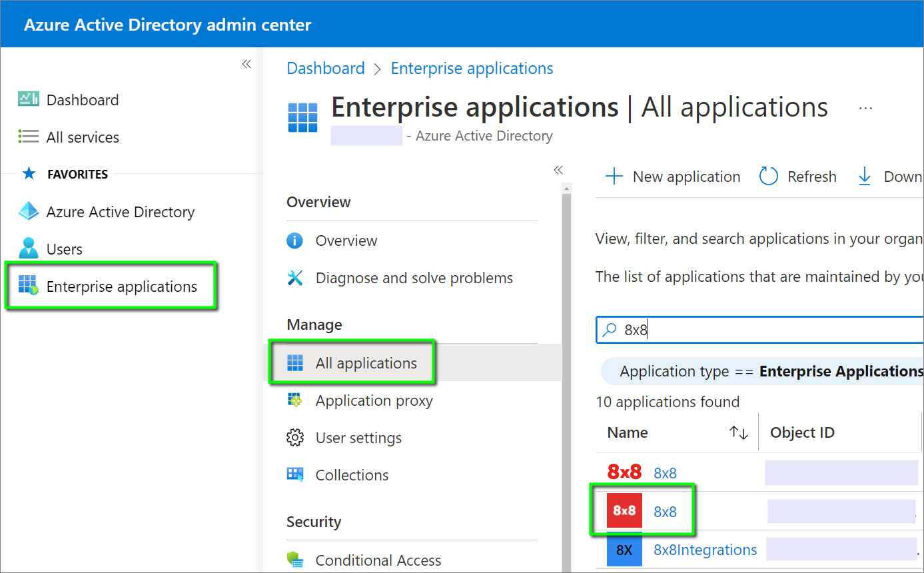This screenshot has height=573, width=924.
Task: Collapse the left sidebar with double chevron
Action: click(x=246, y=64)
